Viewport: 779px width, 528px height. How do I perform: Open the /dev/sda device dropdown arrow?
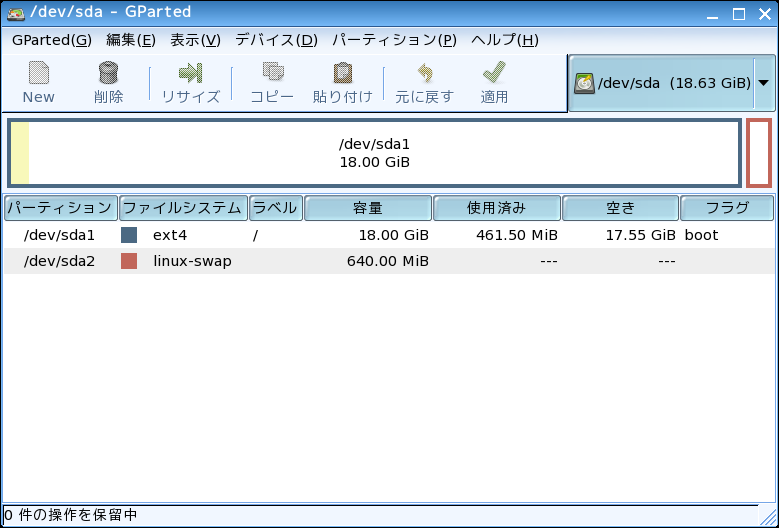pos(764,83)
